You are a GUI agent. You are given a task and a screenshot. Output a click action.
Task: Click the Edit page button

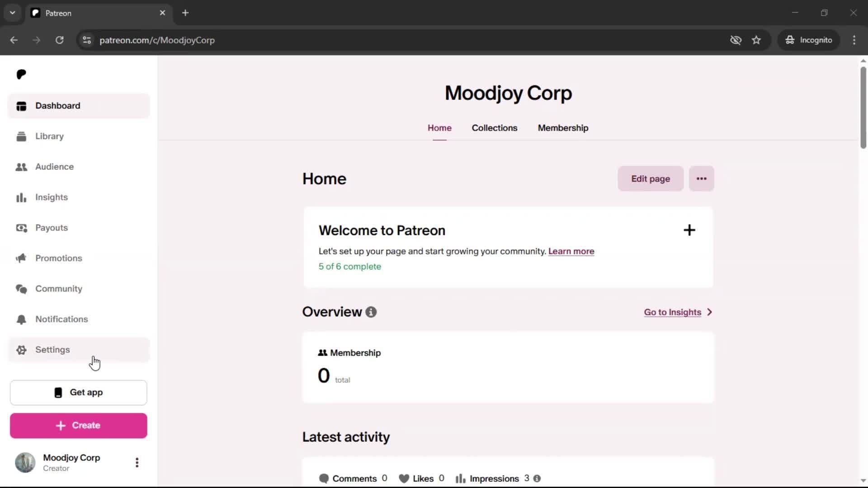[x=650, y=179]
